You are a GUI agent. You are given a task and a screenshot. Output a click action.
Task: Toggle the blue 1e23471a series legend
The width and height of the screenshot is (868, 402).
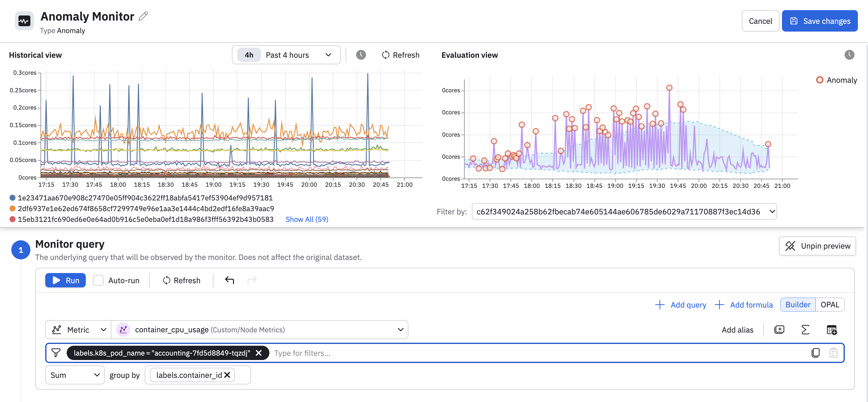[145, 198]
